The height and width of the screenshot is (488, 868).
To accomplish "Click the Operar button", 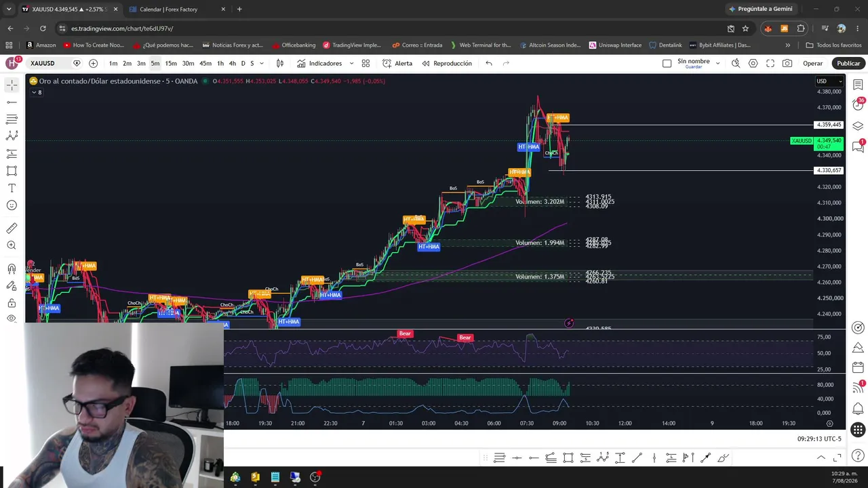I will [812, 63].
